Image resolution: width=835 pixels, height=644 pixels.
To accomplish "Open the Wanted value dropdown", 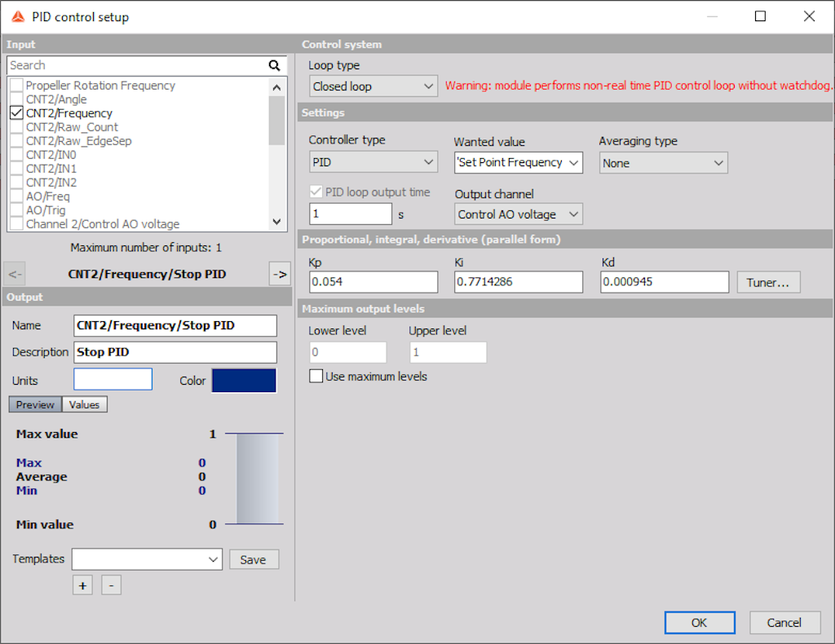I will pyautogui.click(x=518, y=162).
